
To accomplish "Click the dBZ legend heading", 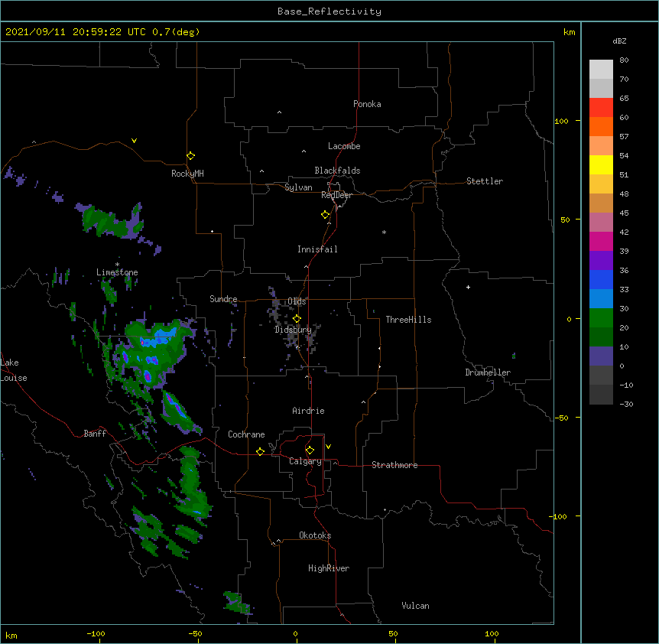I will click(x=619, y=41).
